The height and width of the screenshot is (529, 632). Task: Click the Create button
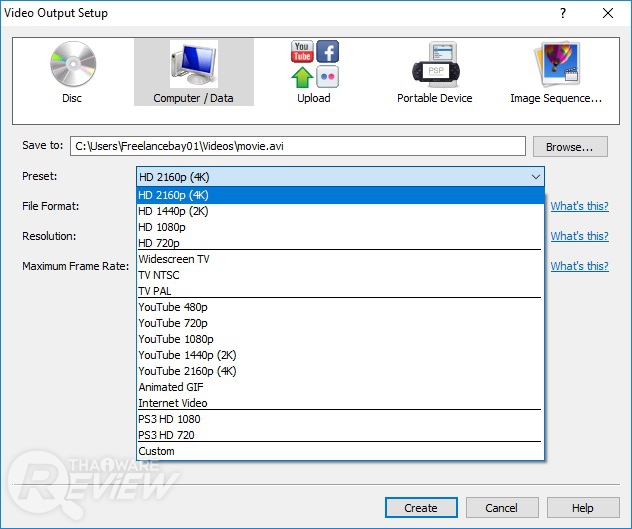click(421, 508)
